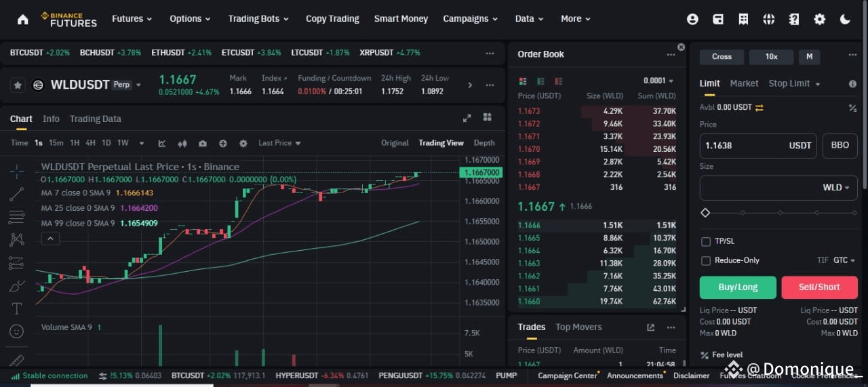This screenshot has height=387, width=868.
Task: Open the help guide icon in the header
Action: click(x=794, y=19)
